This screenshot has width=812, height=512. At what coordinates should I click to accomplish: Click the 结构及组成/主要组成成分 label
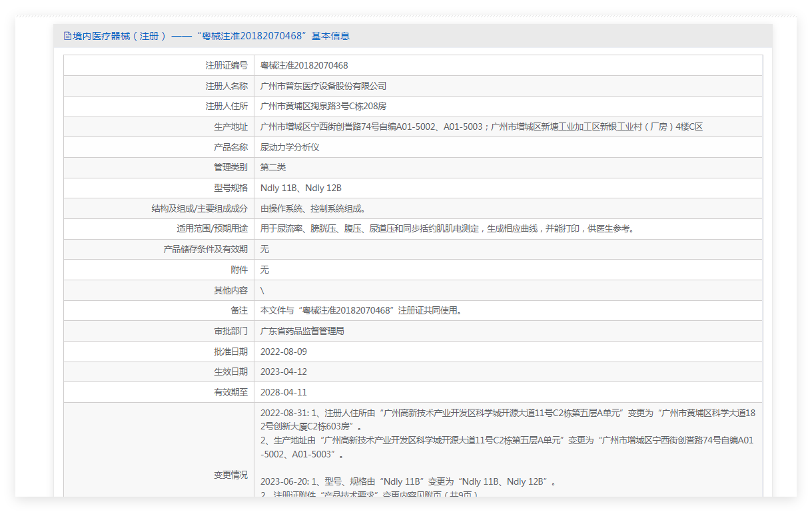pos(200,208)
